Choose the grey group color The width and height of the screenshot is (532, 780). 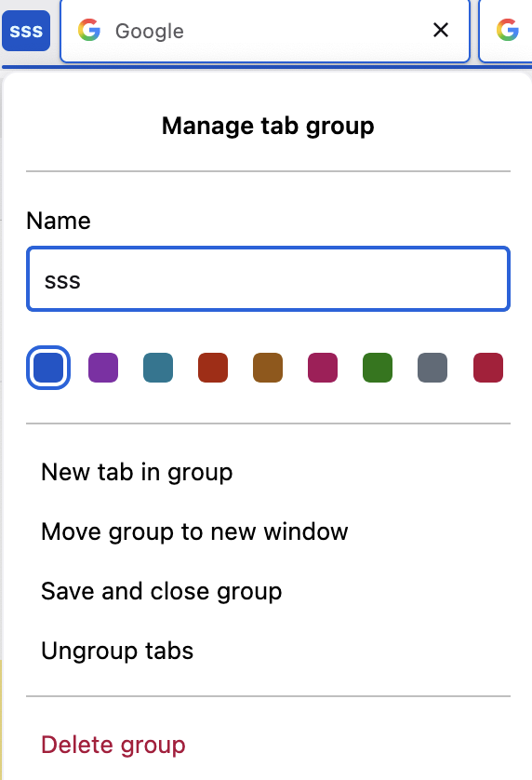(432, 368)
